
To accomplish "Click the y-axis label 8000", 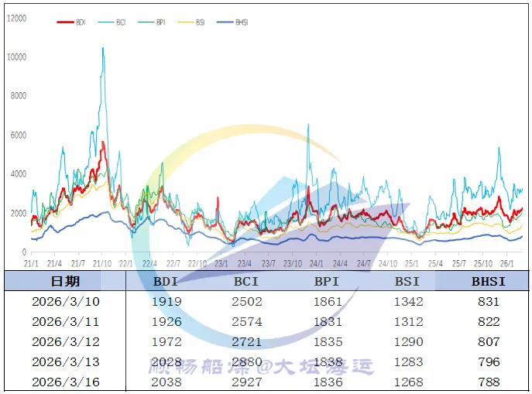I will pos(19,96).
